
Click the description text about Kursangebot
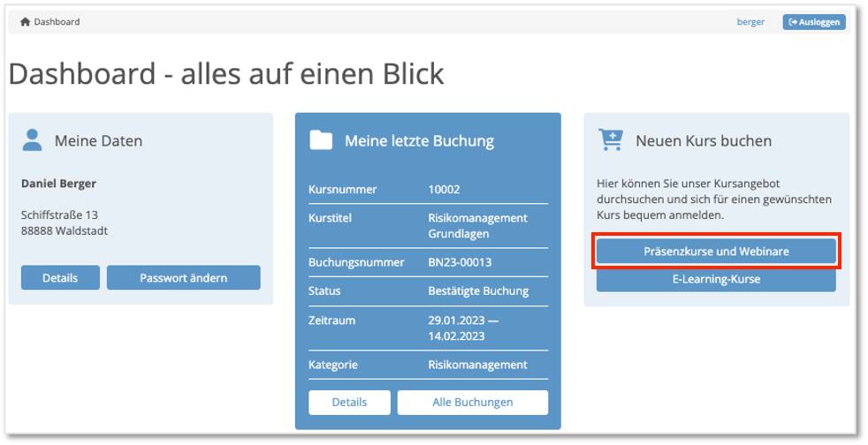click(713, 200)
